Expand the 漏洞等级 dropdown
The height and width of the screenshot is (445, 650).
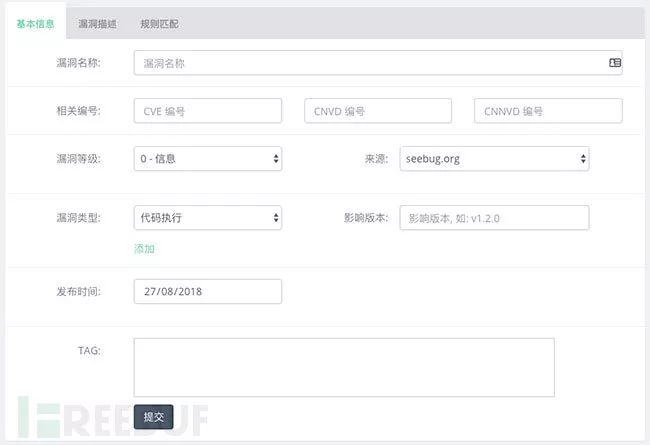[207, 158]
